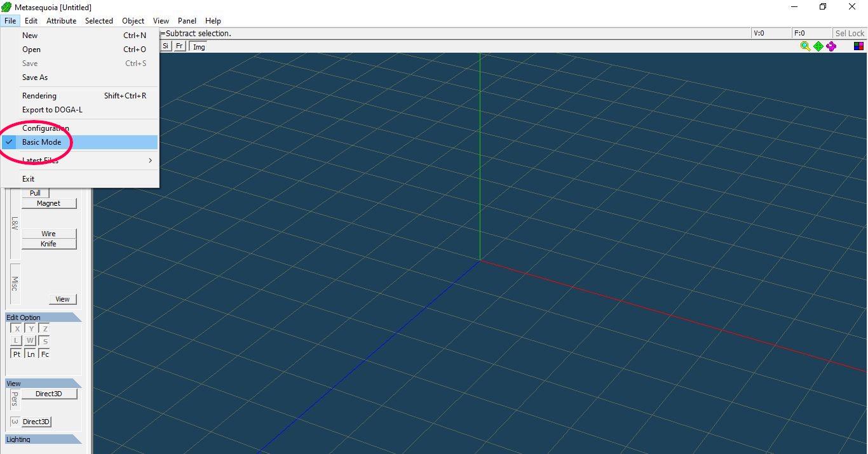Click the Img toolbar button
Image resolution: width=868 pixels, height=454 pixels.
click(x=199, y=46)
